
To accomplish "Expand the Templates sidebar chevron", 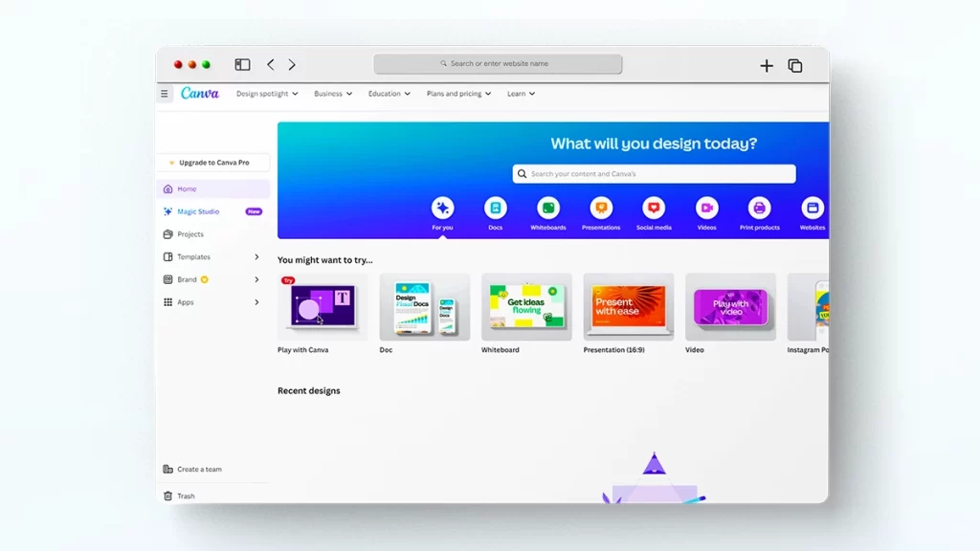I will 256,257.
